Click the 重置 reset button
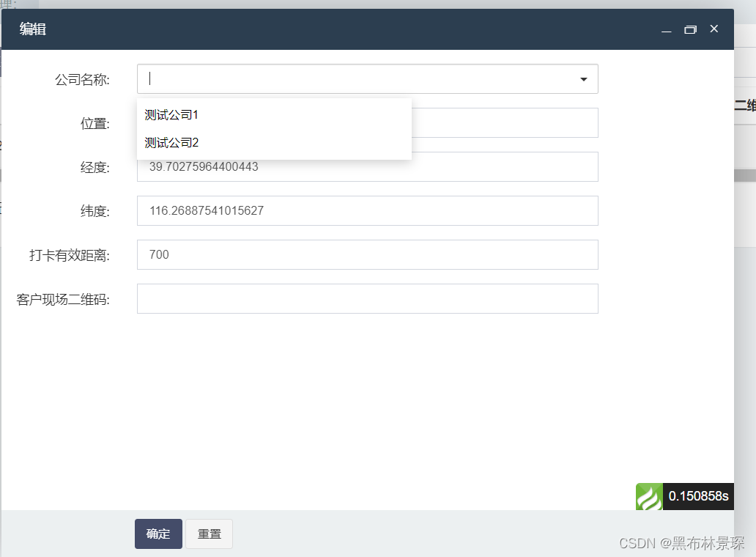 [x=209, y=534]
